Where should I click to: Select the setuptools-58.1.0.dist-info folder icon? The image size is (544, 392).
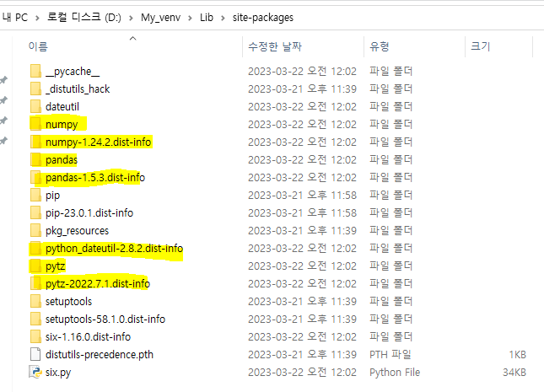35,319
